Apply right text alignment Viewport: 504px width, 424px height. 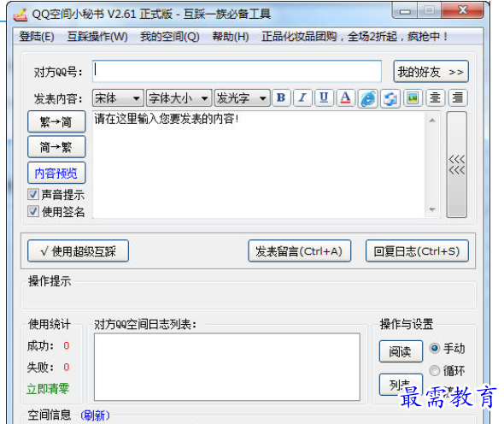(x=458, y=97)
